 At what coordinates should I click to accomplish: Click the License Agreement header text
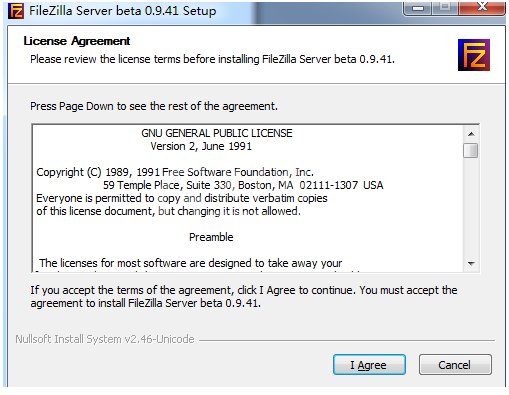point(77,41)
